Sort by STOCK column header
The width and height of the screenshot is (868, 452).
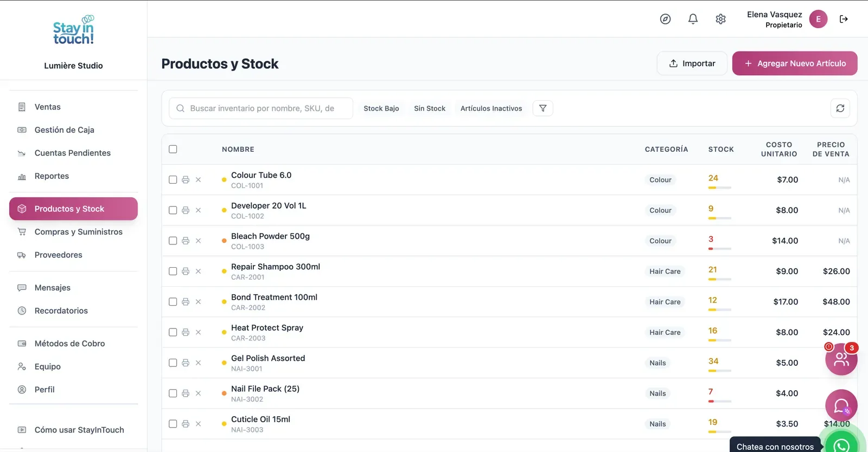(x=721, y=149)
